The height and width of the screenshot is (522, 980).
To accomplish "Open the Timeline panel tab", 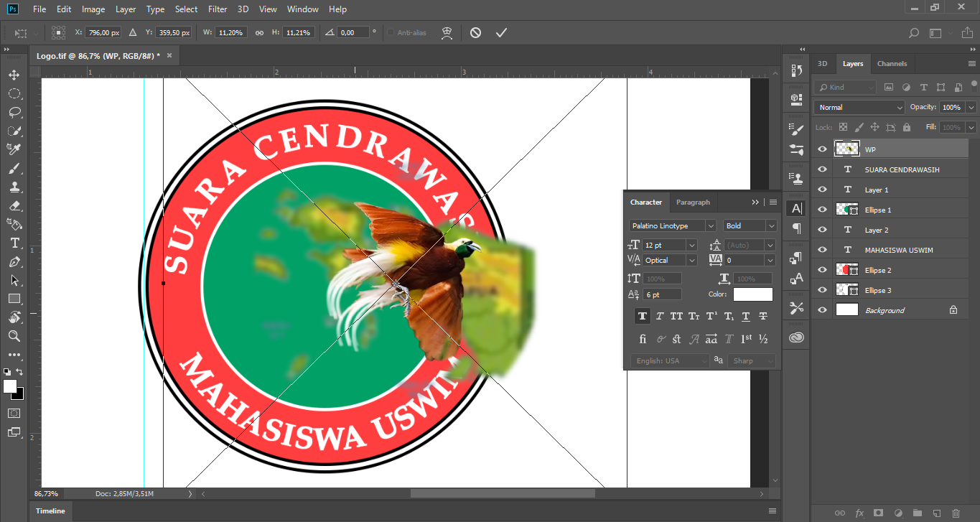I will [50, 511].
